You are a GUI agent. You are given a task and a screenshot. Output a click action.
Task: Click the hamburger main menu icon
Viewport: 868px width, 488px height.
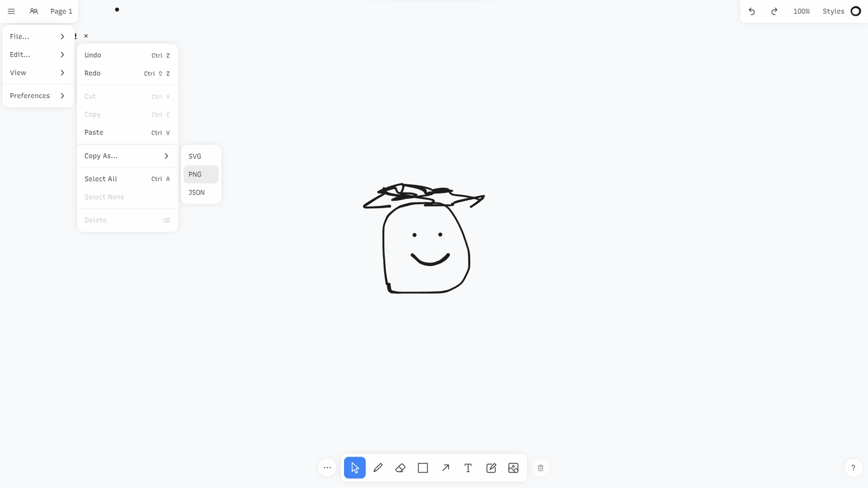(x=11, y=11)
